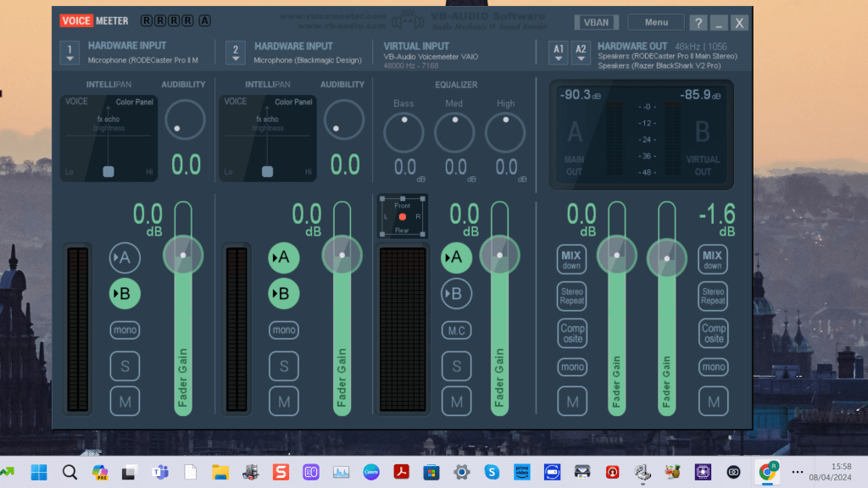The image size is (868, 488).
Task: Enable Composite on virtual out B
Action: 713,333
